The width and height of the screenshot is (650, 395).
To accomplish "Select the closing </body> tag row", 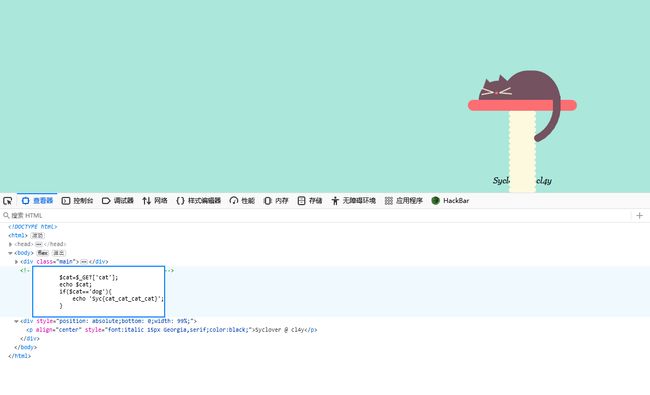I will point(325,347).
